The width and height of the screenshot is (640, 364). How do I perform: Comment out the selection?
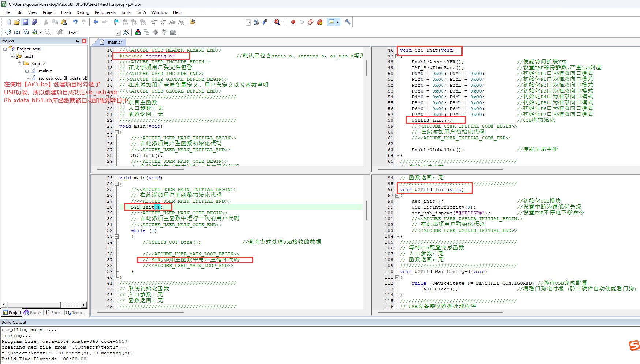[x=172, y=22]
